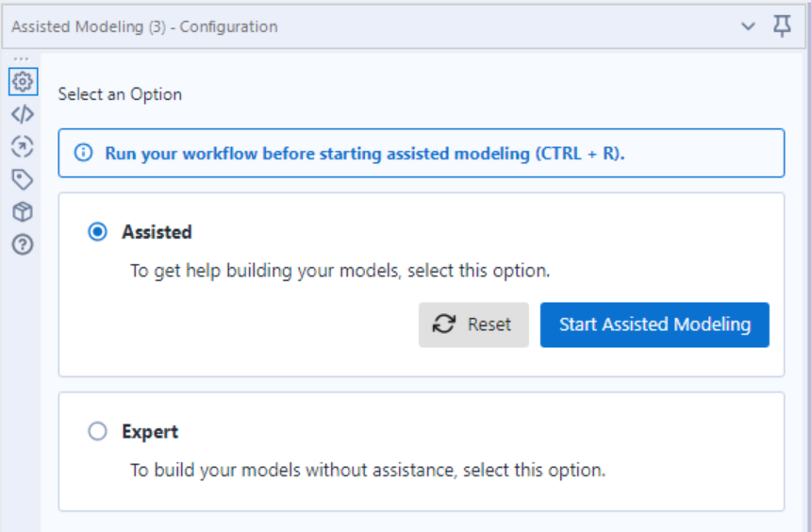
Task: Click the Reset button's text label
Action: coord(489,324)
